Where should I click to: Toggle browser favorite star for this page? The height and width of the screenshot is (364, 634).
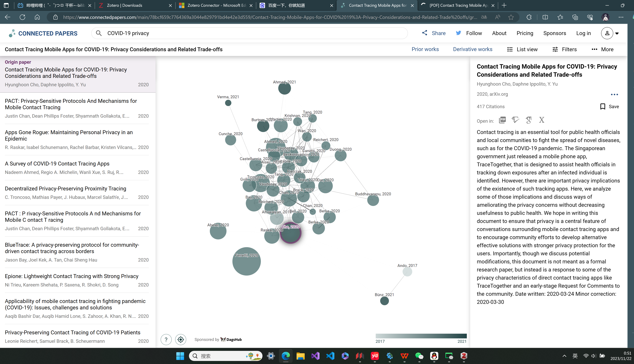[x=511, y=17]
